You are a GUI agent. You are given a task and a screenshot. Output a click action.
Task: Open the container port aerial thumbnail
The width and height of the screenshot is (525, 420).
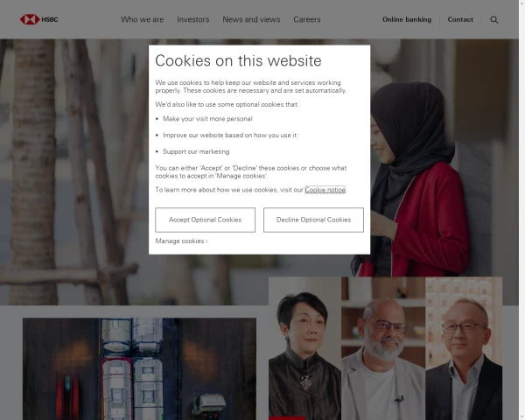click(139, 368)
